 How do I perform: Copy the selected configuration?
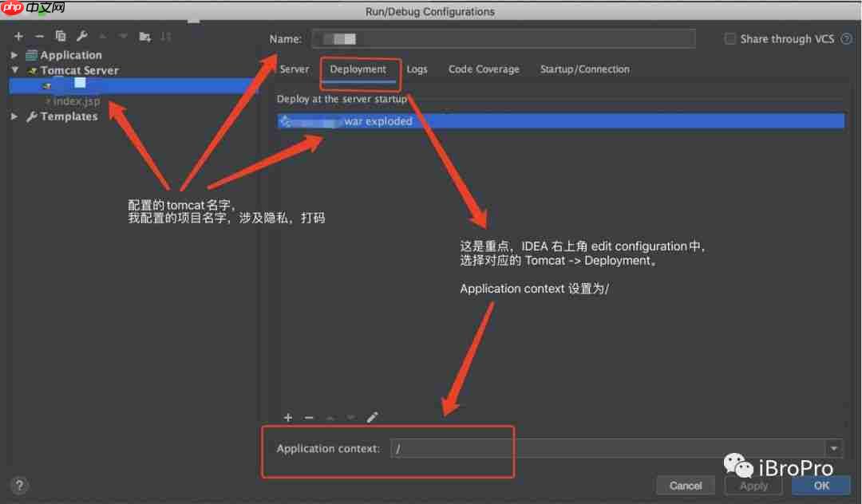pos(60,36)
